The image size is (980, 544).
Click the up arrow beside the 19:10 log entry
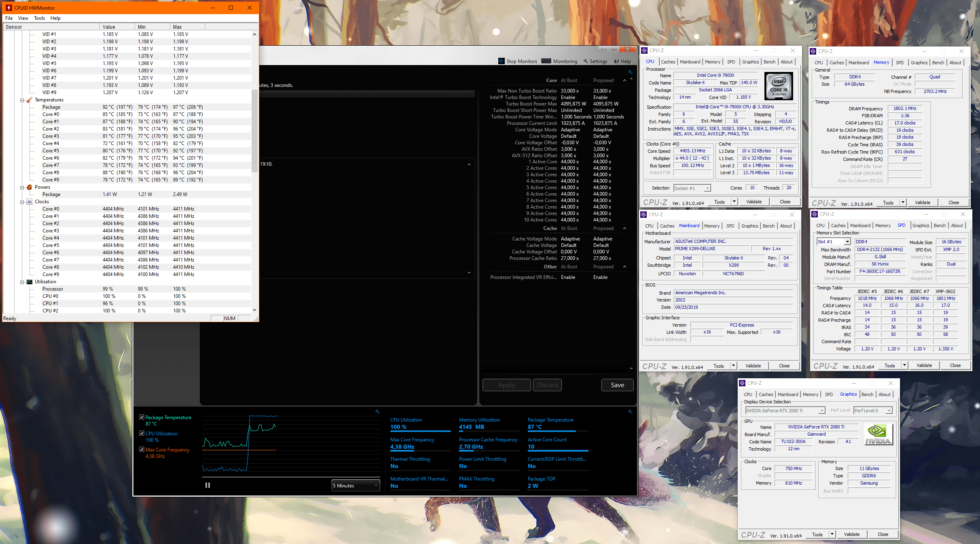coord(469,164)
